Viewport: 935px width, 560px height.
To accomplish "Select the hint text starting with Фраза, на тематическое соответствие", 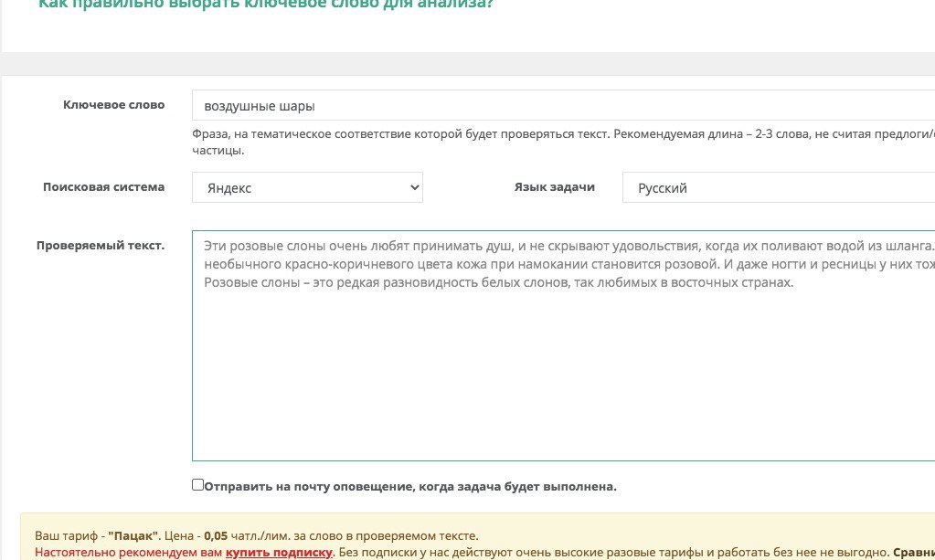I will 564,142.
